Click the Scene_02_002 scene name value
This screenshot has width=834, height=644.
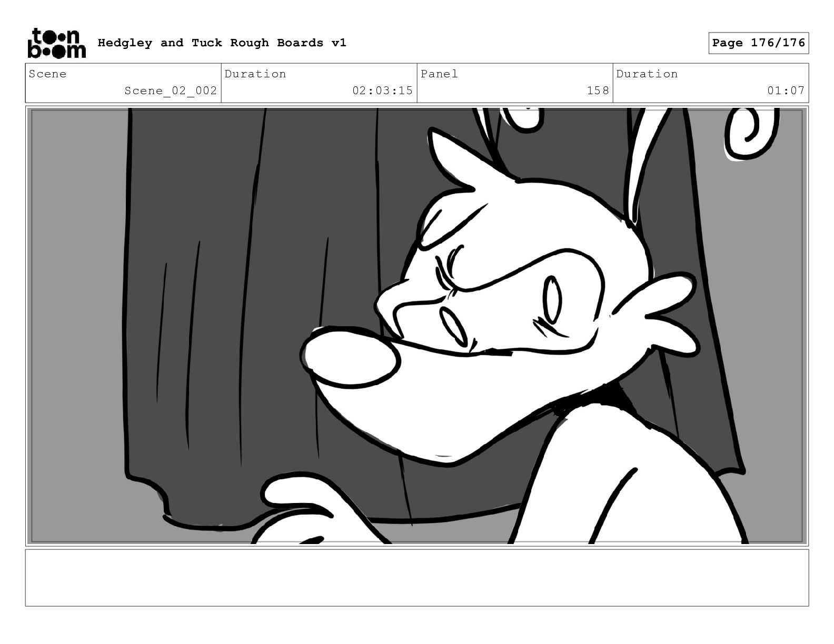171,90
